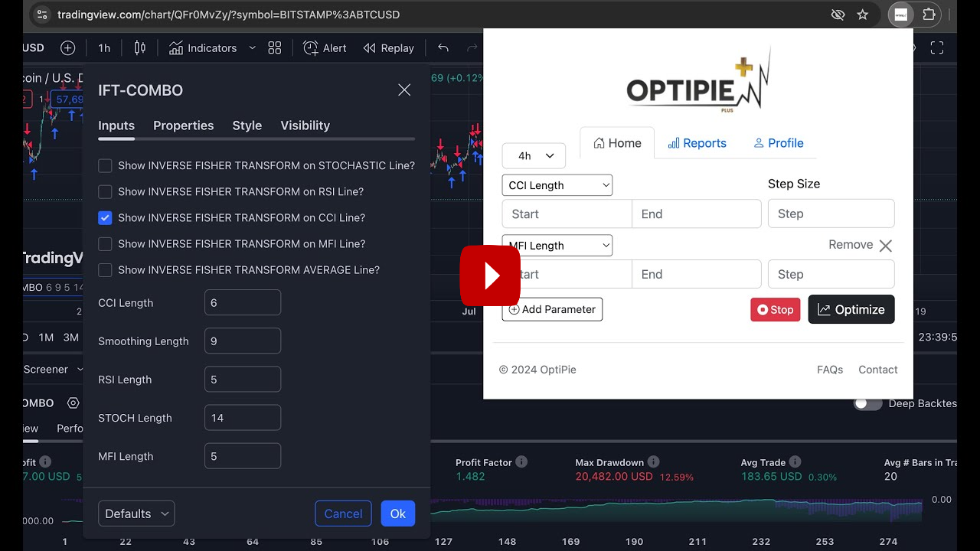980x551 pixels.
Task: Open the Defaults dropdown
Action: [136, 514]
